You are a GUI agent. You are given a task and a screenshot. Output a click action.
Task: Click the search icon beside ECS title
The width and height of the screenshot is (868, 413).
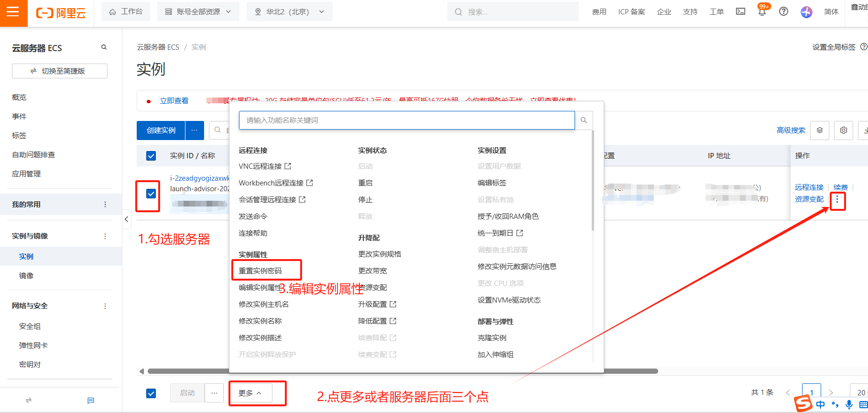[104, 47]
